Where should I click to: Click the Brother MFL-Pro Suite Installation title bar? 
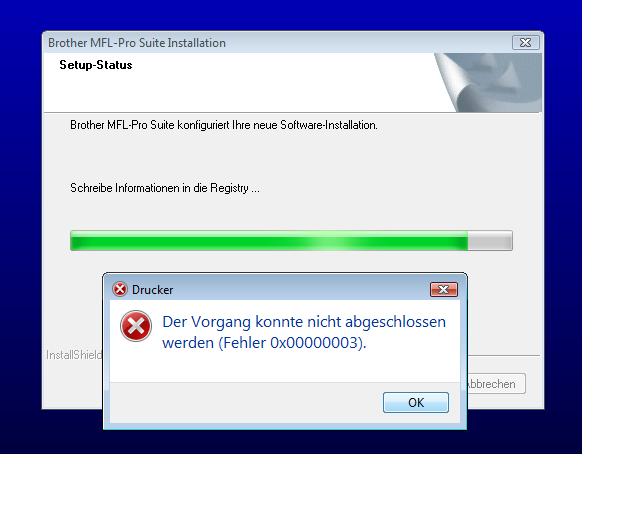tap(278, 42)
